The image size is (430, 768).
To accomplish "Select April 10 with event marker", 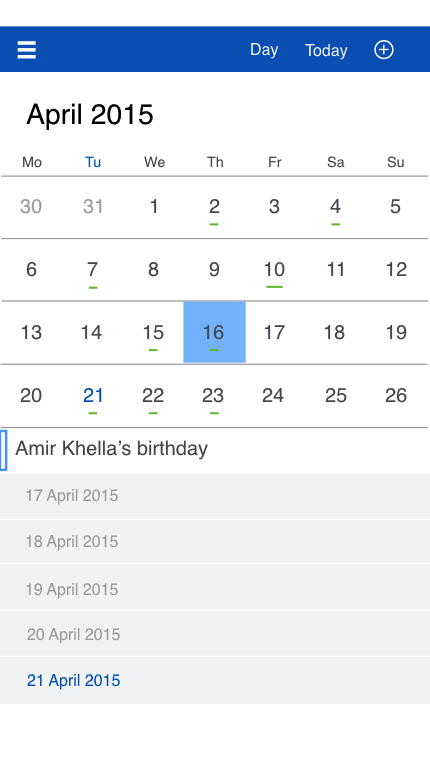I will (x=274, y=270).
